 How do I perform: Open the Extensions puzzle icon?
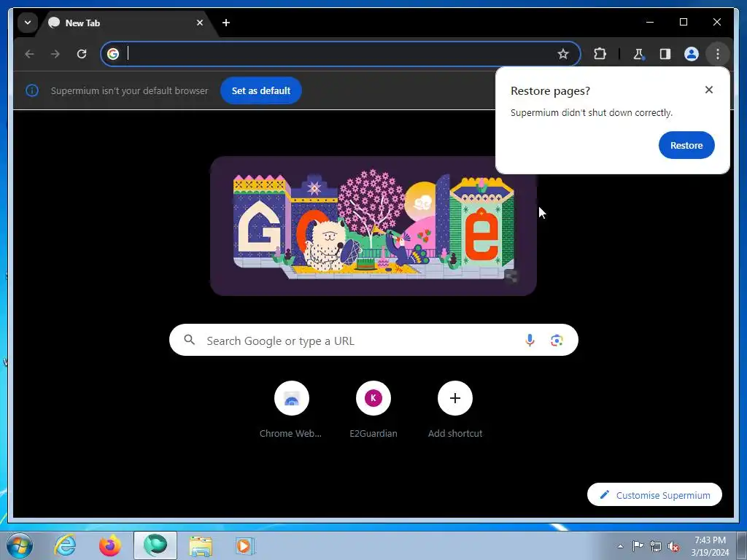click(x=600, y=54)
